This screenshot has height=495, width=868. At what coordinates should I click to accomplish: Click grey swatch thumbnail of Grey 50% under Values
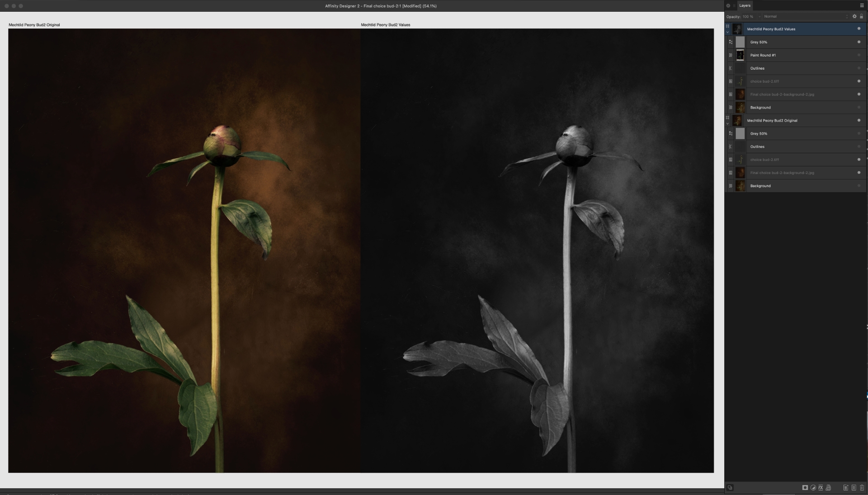(x=740, y=42)
